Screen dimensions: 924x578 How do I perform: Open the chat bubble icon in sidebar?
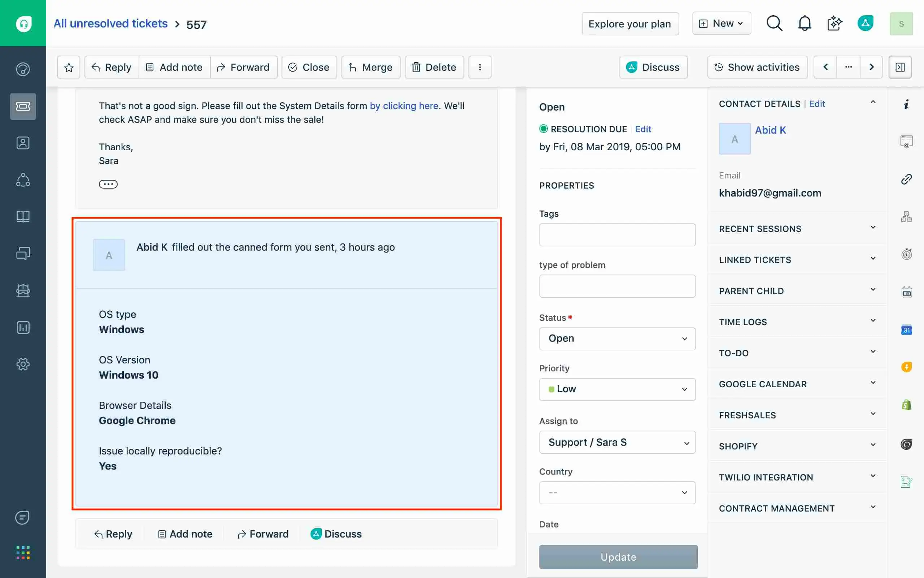[22, 518]
